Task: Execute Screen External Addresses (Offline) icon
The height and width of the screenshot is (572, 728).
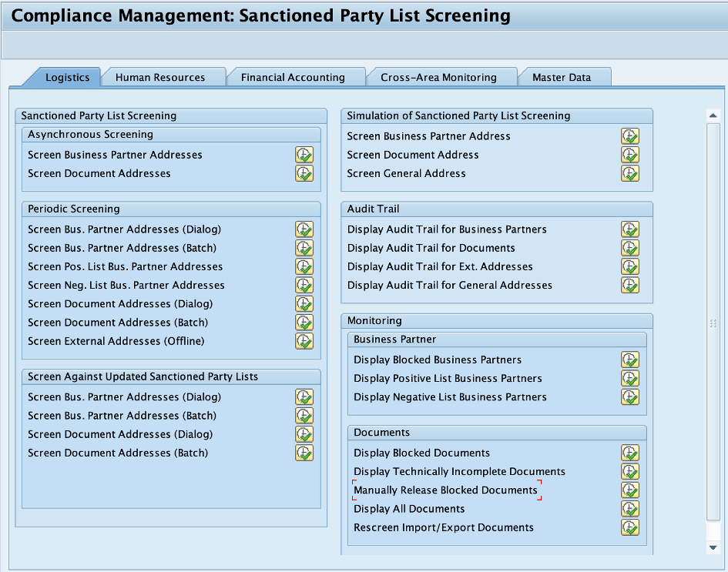Action: 304,341
